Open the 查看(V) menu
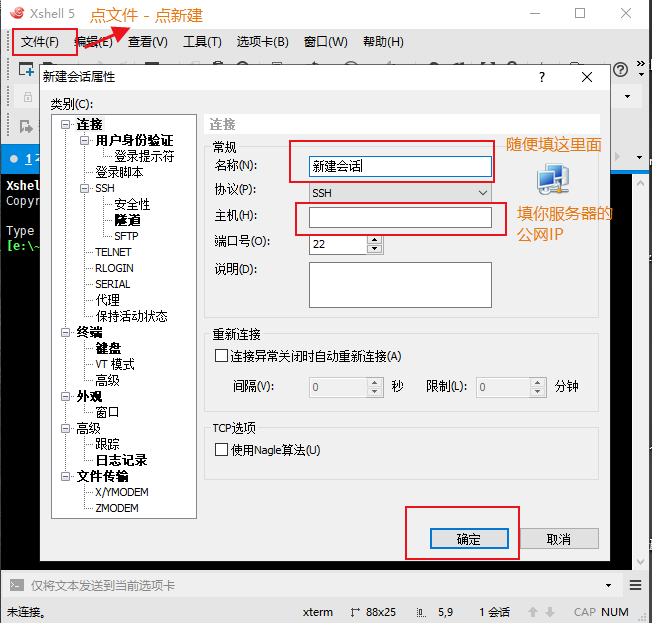Screen dimensions: 652x623 148,42
